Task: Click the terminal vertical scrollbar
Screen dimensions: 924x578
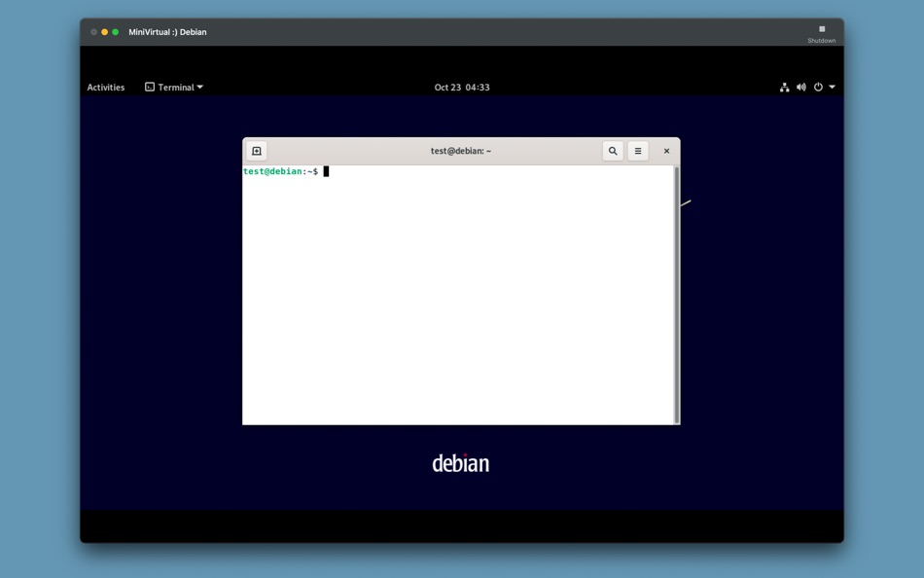Action: click(x=677, y=295)
